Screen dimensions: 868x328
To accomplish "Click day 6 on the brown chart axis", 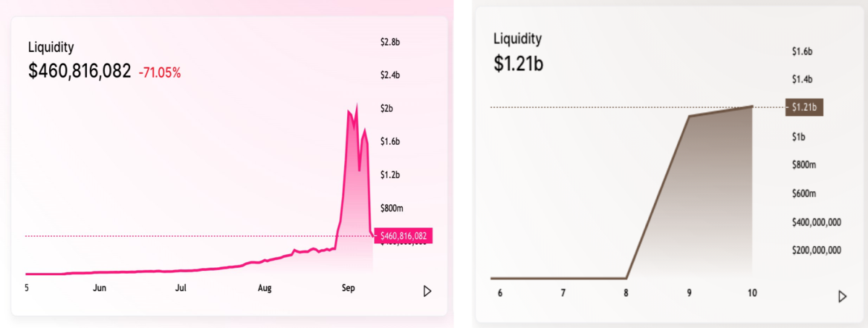I will 500,293.
